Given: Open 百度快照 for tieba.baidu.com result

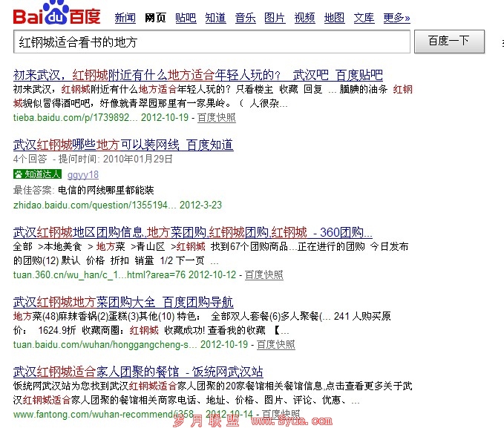Looking at the screenshot, I should click(217, 118).
